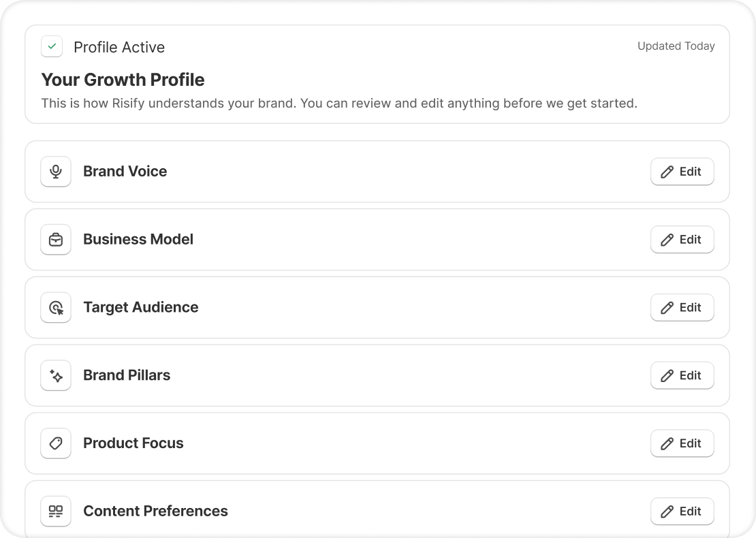
Task: Edit the Product Focus section
Action: pos(682,443)
